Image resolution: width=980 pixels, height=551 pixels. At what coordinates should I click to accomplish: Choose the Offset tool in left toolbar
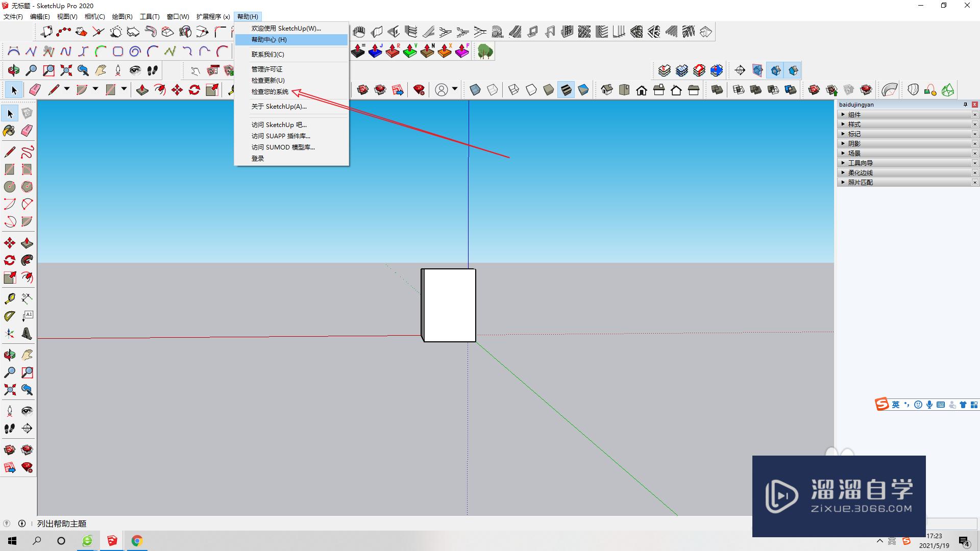[27, 278]
